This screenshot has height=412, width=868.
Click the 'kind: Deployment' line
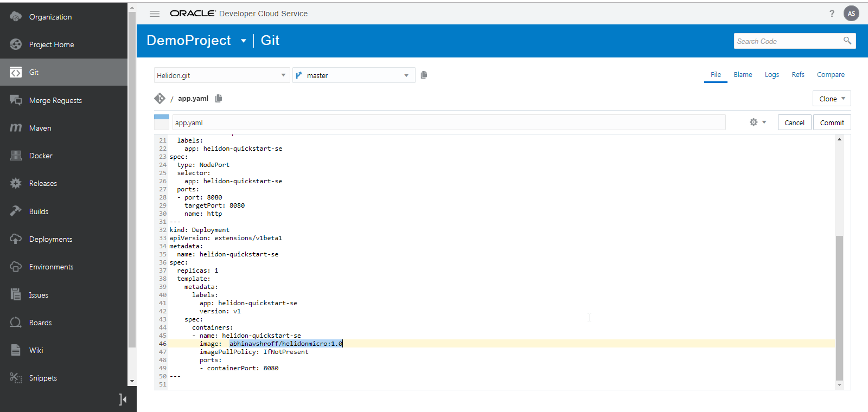pyautogui.click(x=199, y=230)
